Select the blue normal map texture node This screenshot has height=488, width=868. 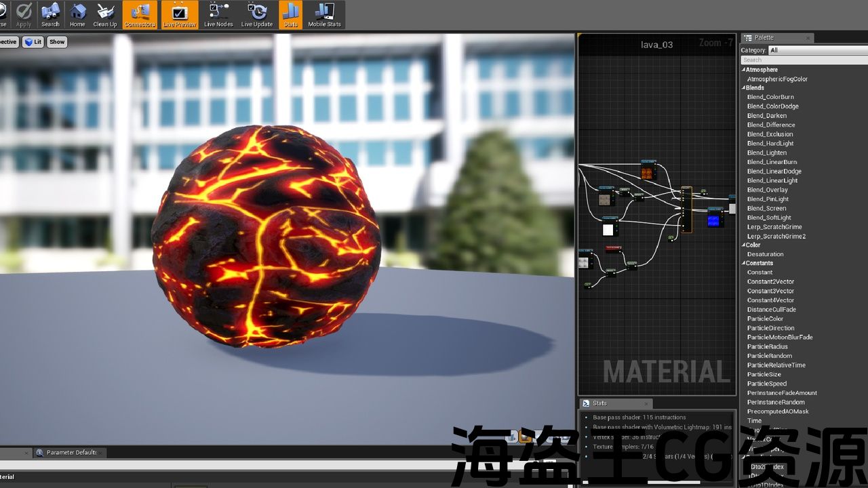[714, 218]
